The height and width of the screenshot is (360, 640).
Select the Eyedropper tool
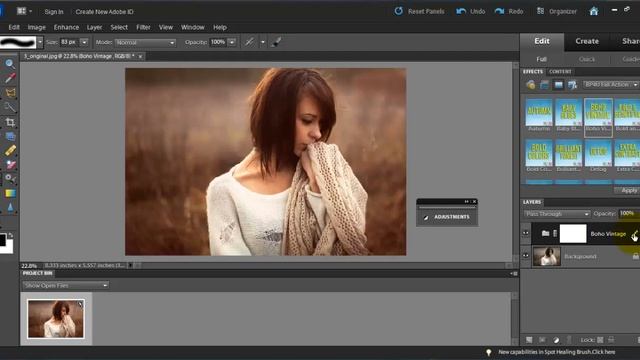click(10, 78)
